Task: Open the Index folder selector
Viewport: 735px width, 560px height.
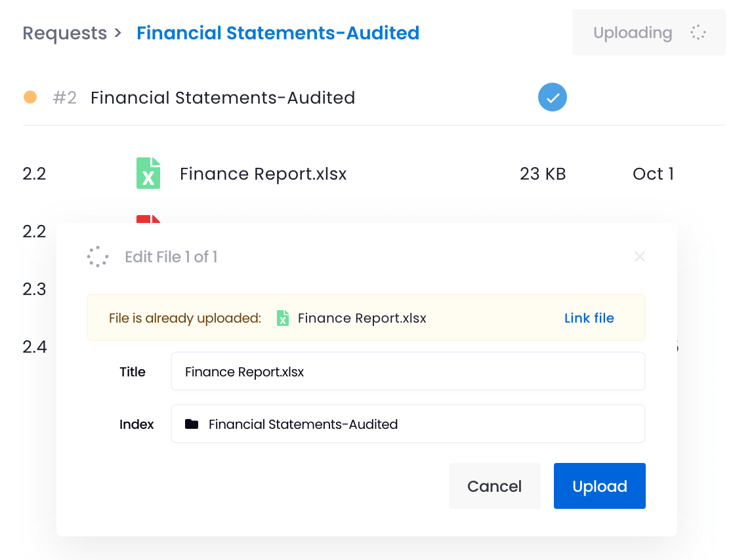Action: pos(408,424)
